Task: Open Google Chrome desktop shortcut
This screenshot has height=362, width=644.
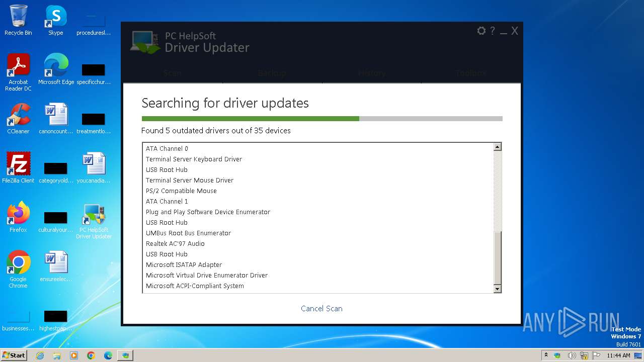Action: [x=18, y=269]
